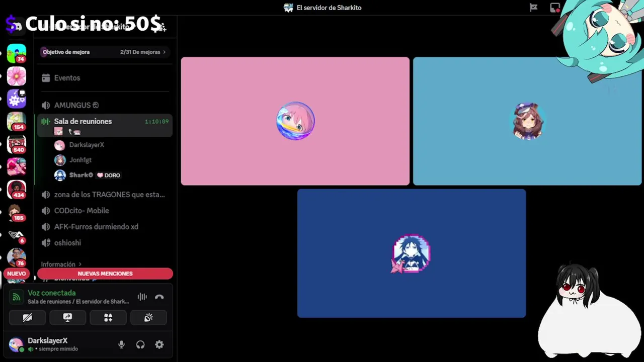
Task: Select the dark blue participant video tile
Action: pos(412,253)
